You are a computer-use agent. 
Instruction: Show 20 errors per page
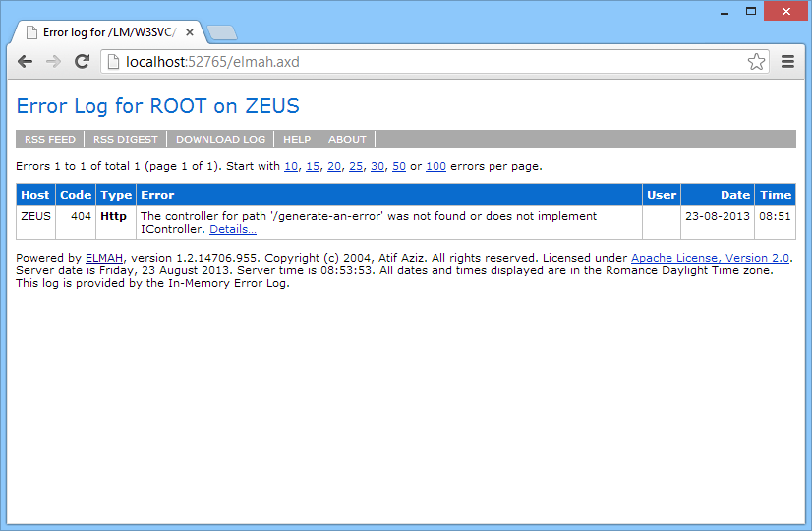pyautogui.click(x=334, y=166)
